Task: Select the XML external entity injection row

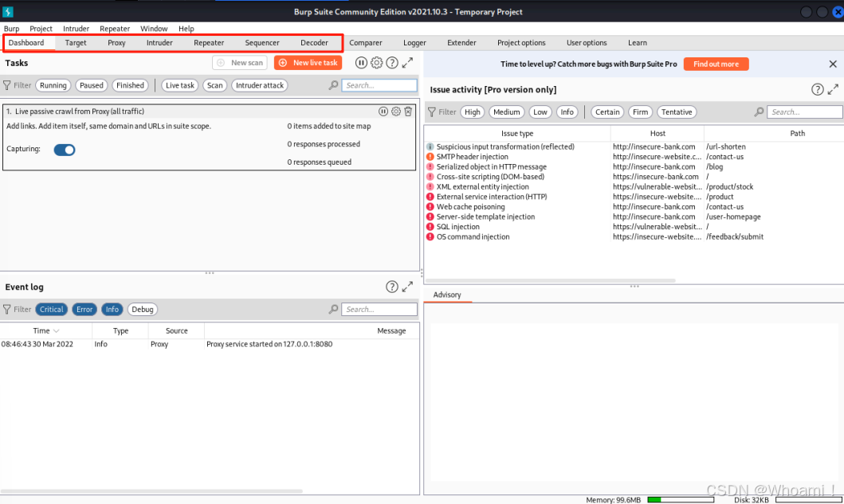Action: (634, 186)
